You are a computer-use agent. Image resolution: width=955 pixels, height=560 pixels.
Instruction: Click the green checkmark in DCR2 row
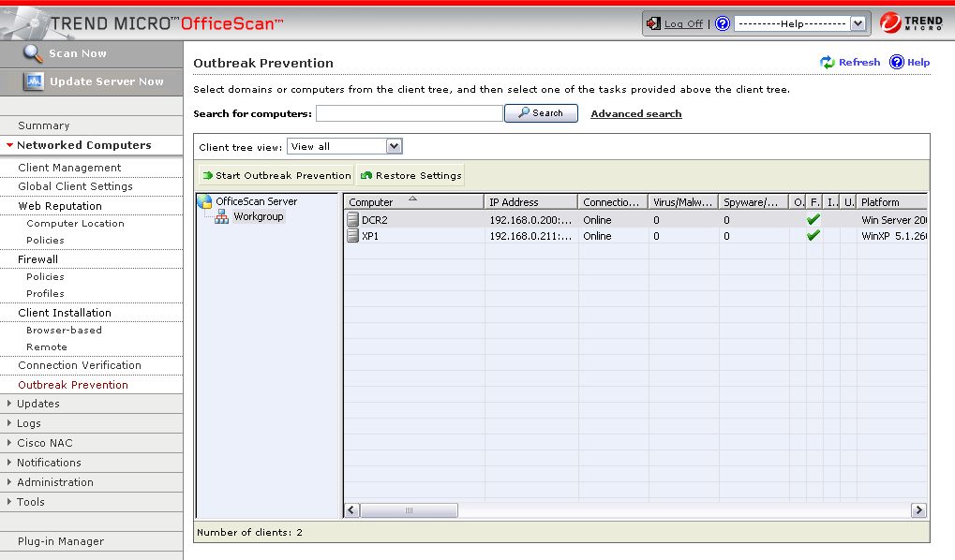click(x=813, y=220)
